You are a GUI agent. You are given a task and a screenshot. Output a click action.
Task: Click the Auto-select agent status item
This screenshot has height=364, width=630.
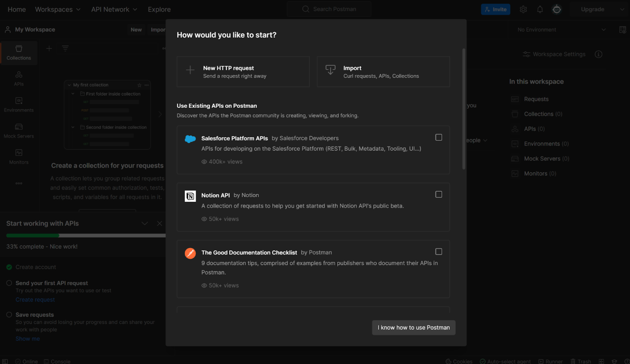[x=505, y=361]
